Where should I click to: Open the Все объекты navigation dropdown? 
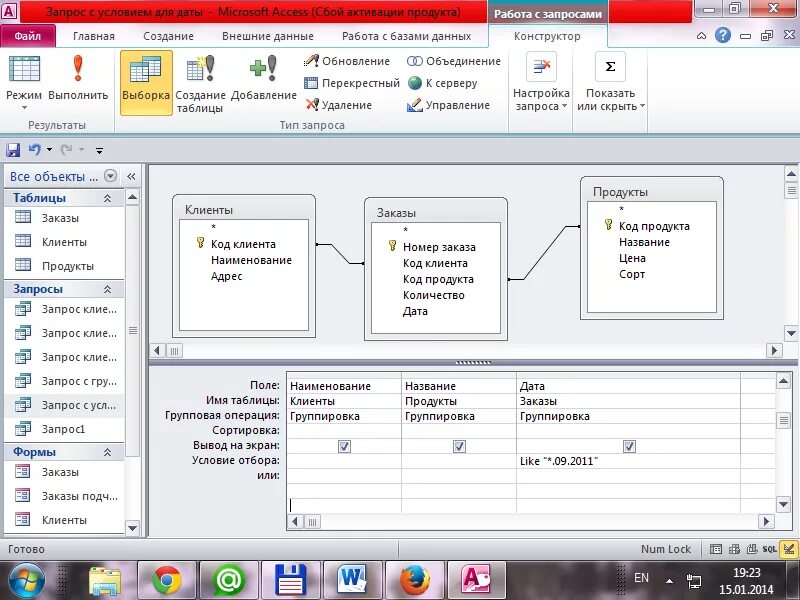coord(110,176)
